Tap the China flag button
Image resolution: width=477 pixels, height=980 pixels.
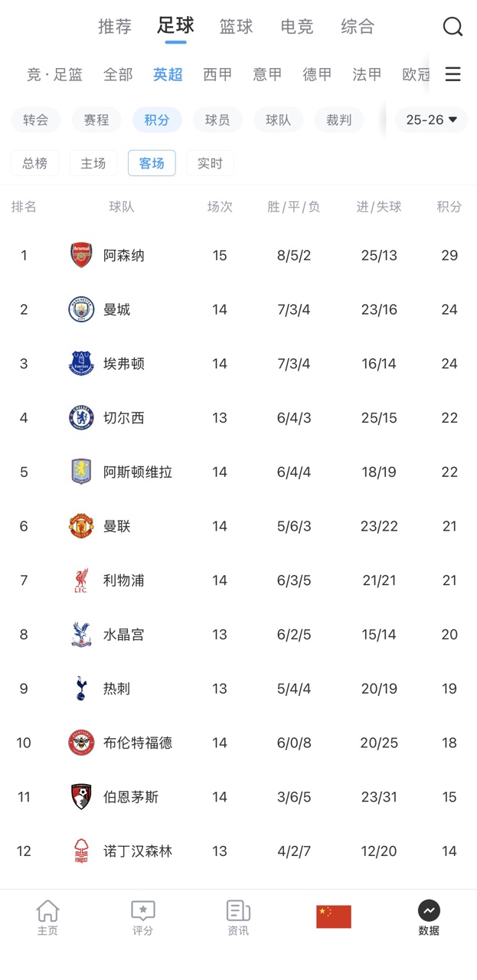point(334,916)
